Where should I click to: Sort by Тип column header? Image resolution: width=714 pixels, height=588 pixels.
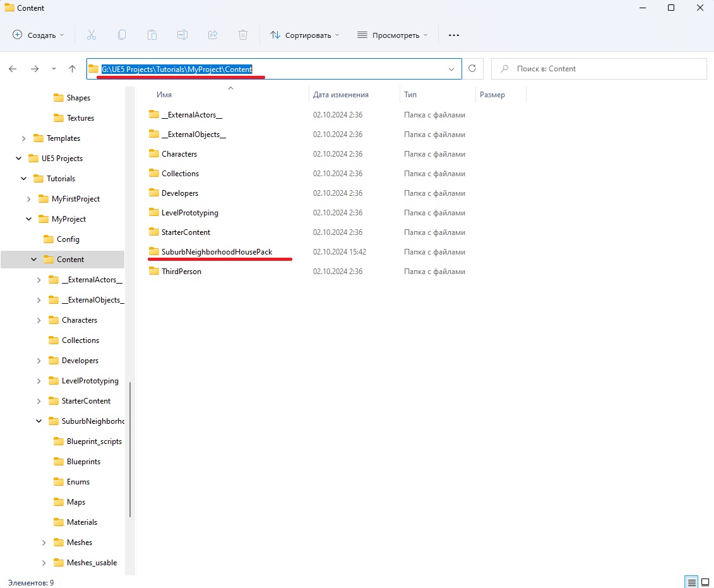coord(410,95)
